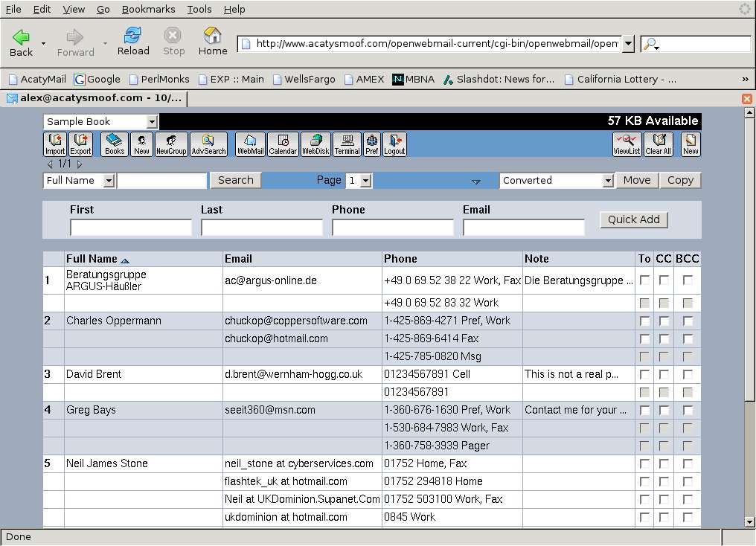This screenshot has width=756, height=546.
Task: Open the View menu
Action: point(74,9)
